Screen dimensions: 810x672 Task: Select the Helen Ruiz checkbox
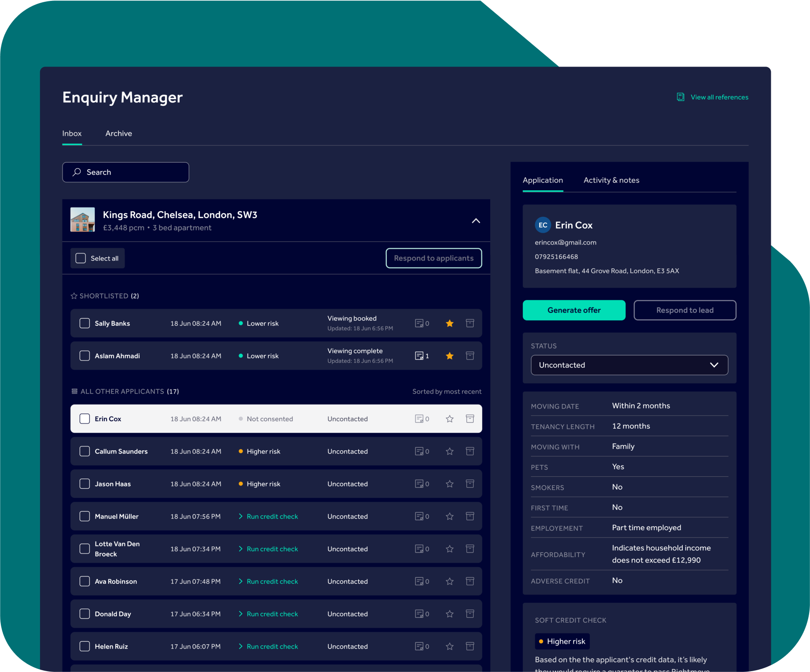[x=85, y=646]
